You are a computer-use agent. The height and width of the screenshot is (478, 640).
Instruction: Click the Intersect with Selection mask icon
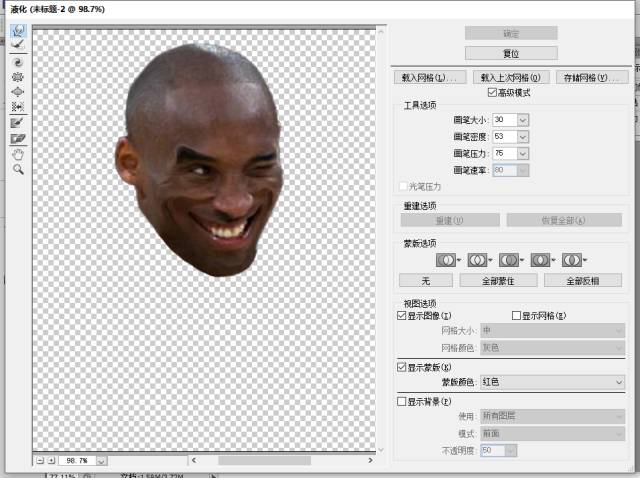540,260
